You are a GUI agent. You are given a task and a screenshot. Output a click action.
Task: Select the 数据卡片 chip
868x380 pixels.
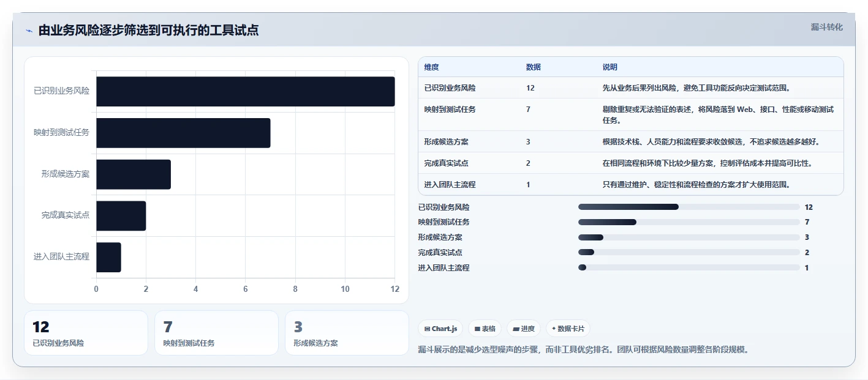(x=568, y=329)
